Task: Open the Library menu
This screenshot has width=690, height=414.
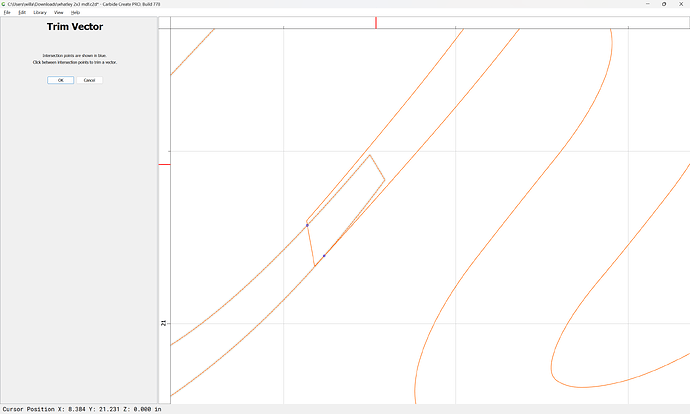Action: pyautogui.click(x=39, y=12)
